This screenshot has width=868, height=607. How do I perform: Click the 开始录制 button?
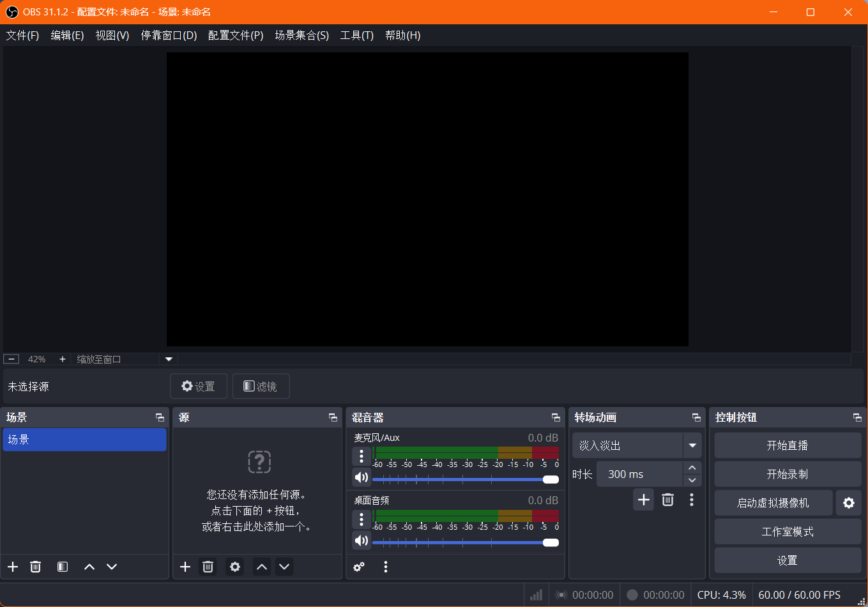click(788, 473)
